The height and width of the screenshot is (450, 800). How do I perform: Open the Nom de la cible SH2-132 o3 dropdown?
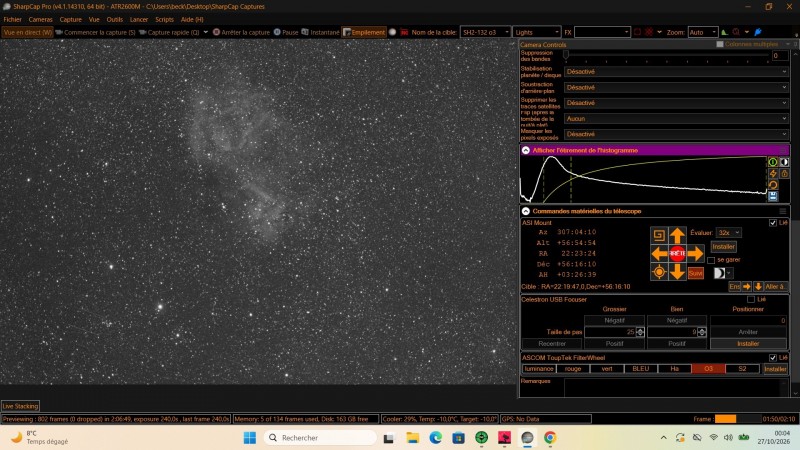(x=485, y=32)
